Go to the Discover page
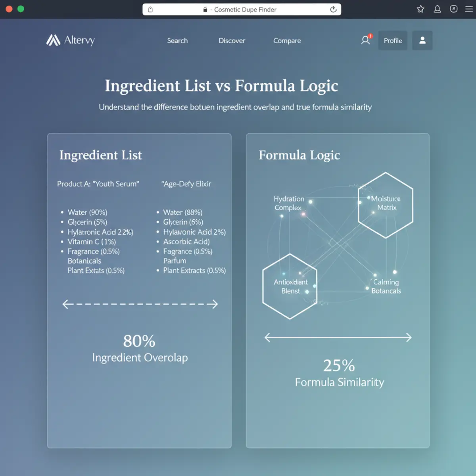This screenshot has width=476, height=476. click(232, 40)
